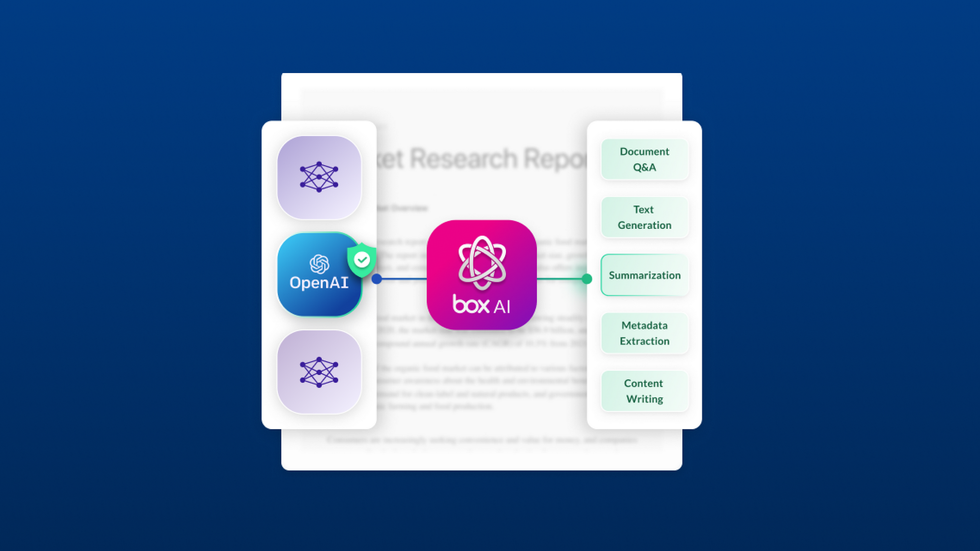This screenshot has height=551, width=980.
Task: Toggle the Summarization highlighted state
Action: click(644, 275)
